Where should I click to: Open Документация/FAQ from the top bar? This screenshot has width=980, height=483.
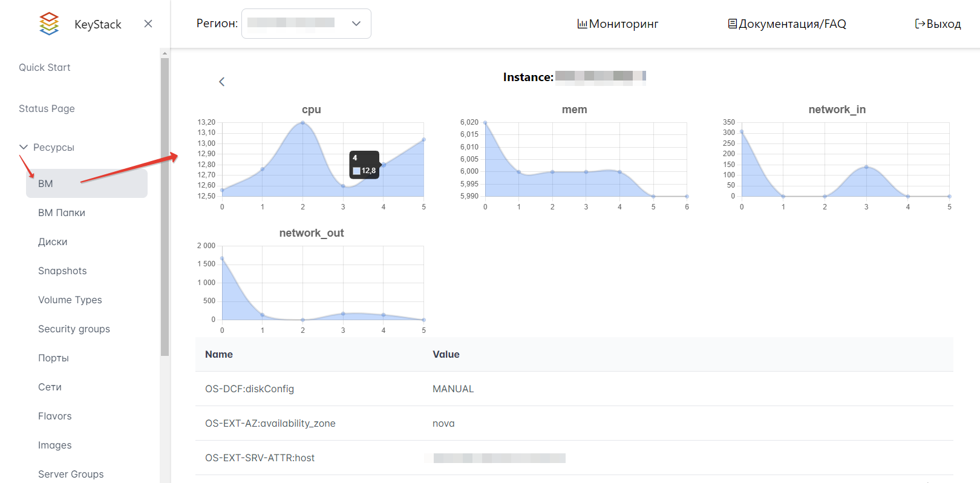(x=786, y=24)
